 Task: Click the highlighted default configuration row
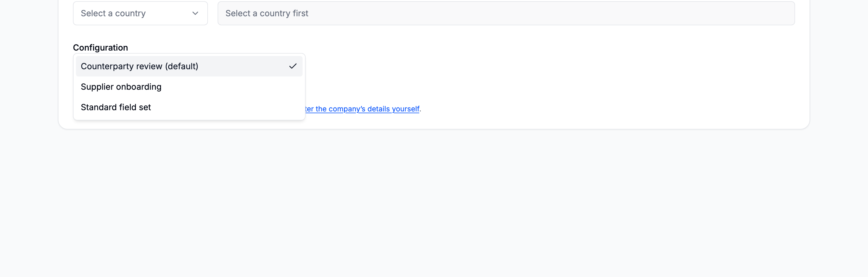189,66
